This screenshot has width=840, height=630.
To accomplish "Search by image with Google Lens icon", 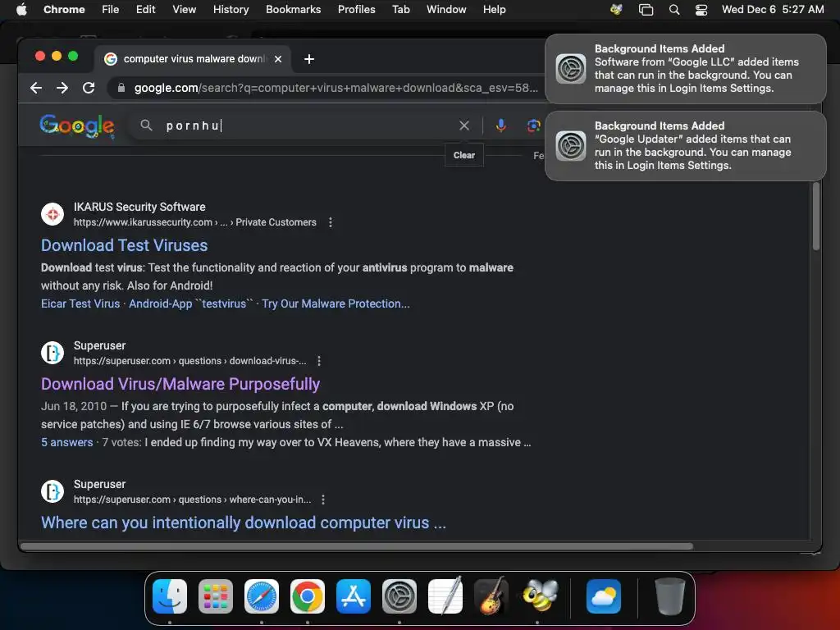I will 533,126.
